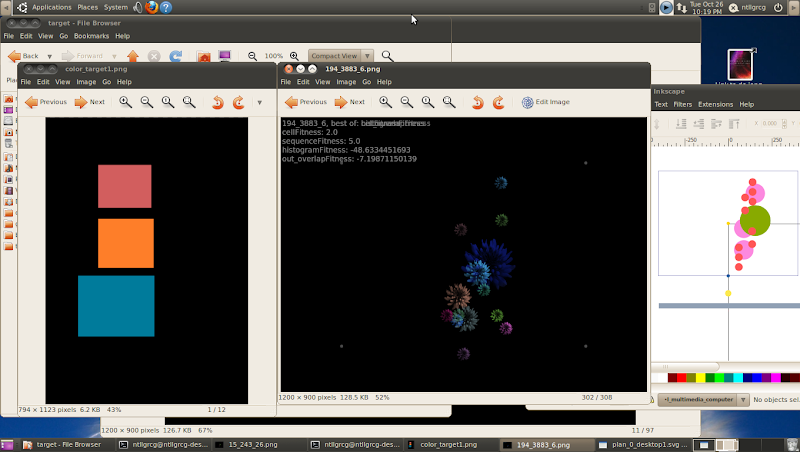The width and height of the screenshot is (800, 452).
Task: Open Applications menu in top panel
Action: (52, 7)
